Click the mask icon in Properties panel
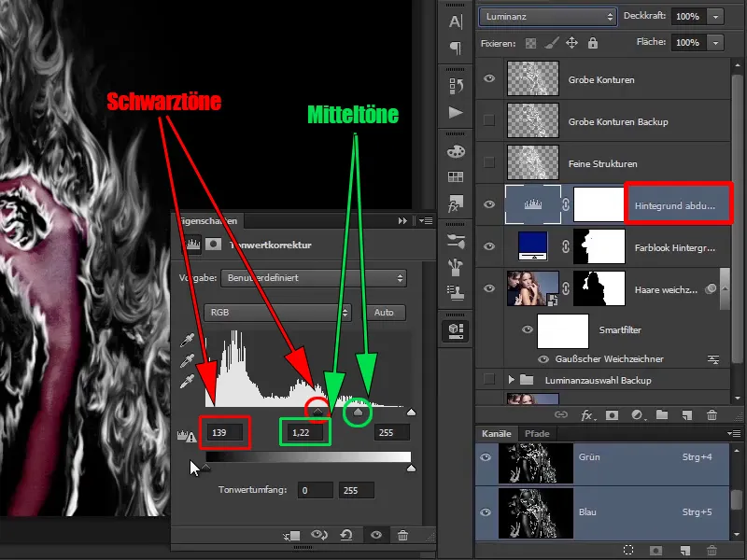This screenshot has height=560, width=747. point(213,245)
